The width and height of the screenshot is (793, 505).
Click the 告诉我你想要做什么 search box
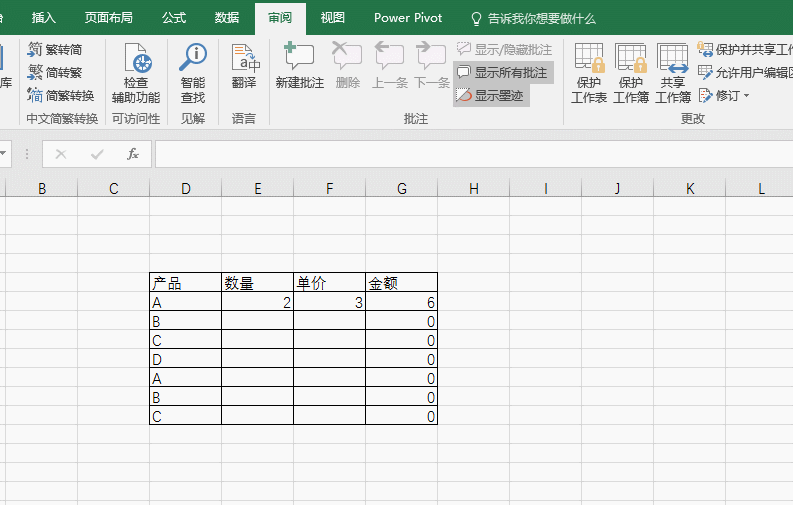[x=540, y=18]
